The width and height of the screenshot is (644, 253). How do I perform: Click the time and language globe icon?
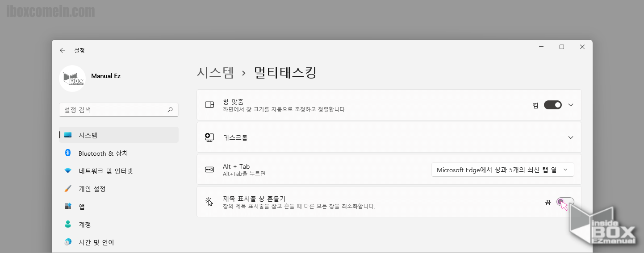(x=68, y=242)
